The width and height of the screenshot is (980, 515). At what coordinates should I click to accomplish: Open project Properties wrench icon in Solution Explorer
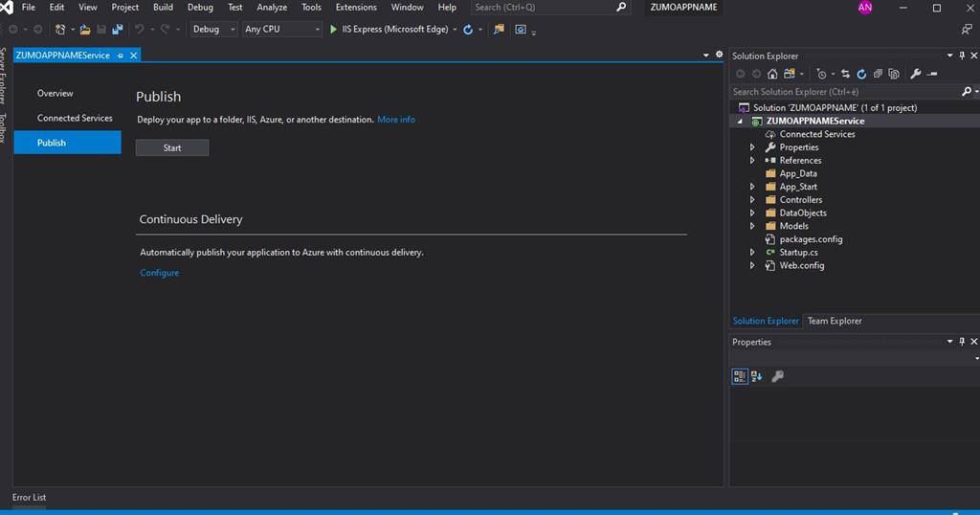[915, 74]
